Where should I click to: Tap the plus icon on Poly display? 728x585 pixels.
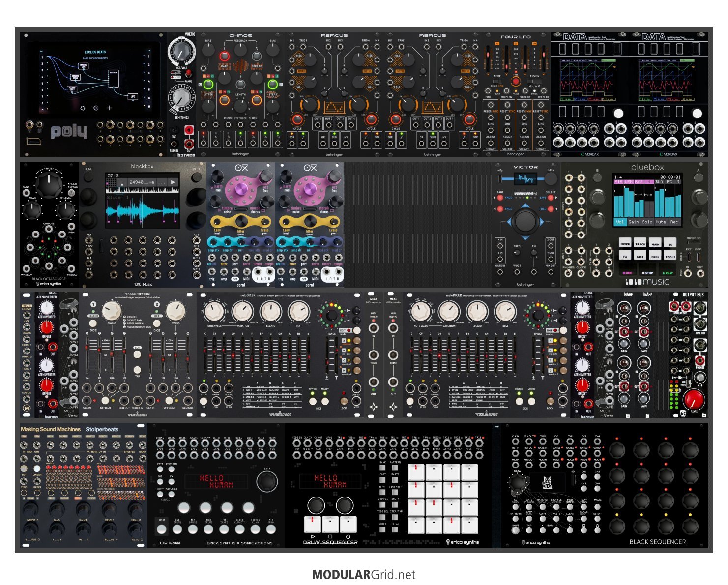109,108
